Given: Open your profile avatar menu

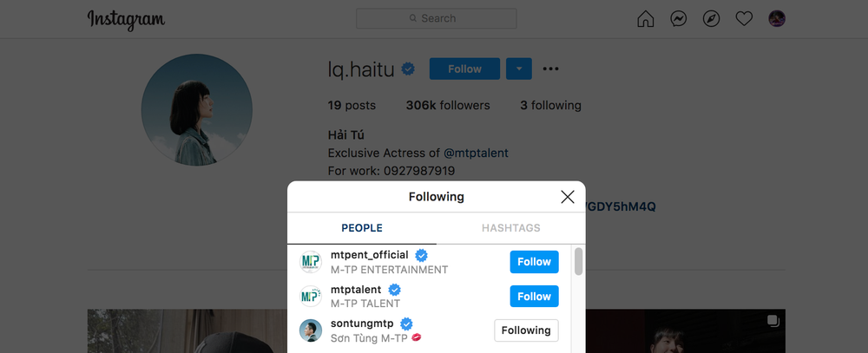Looking at the screenshot, I should coord(777,19).
